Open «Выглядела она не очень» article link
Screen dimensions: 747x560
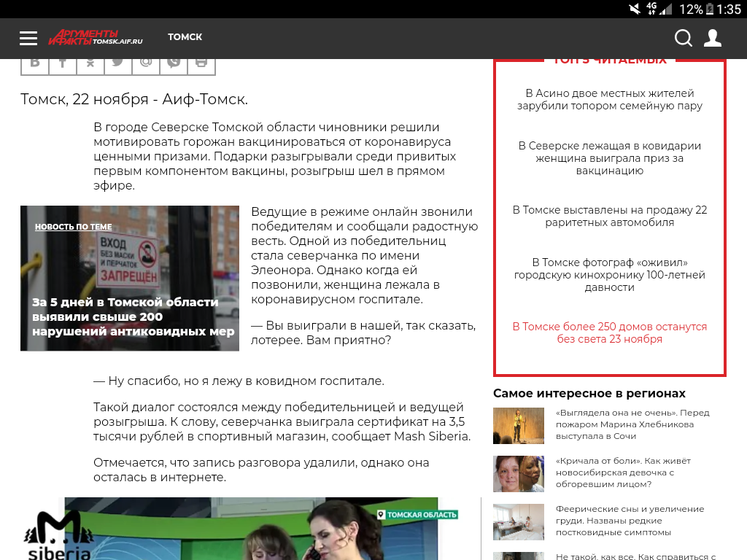(632, 424)
